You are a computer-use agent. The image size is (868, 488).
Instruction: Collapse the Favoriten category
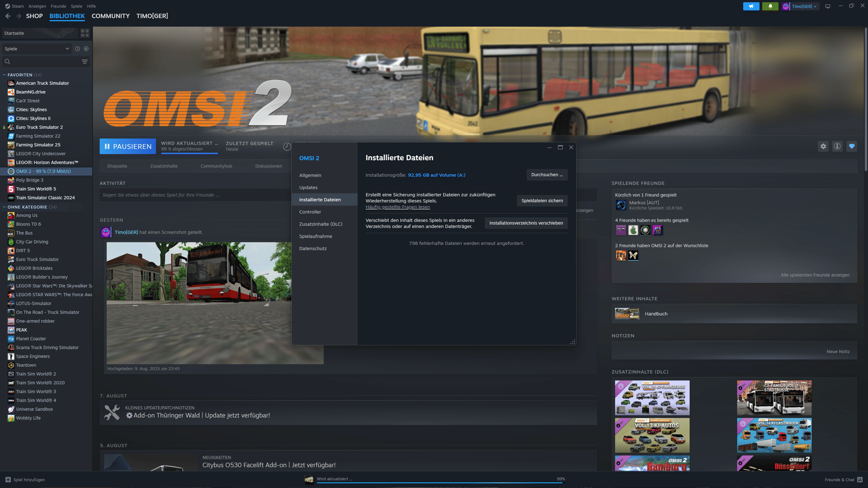pyautogui.click(x=5, y=75)
